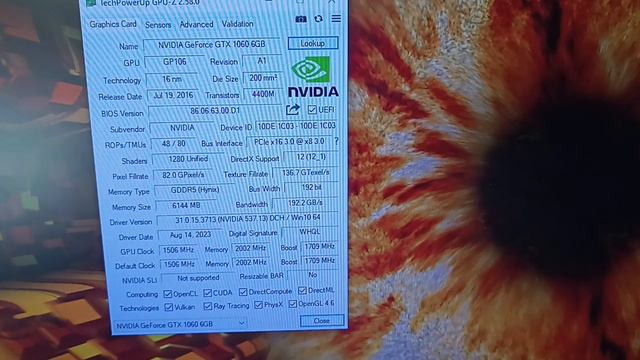Click the Memory Size value 6144 MB
The height and width of the screenshot is (360, 640).
pos(186,206)
